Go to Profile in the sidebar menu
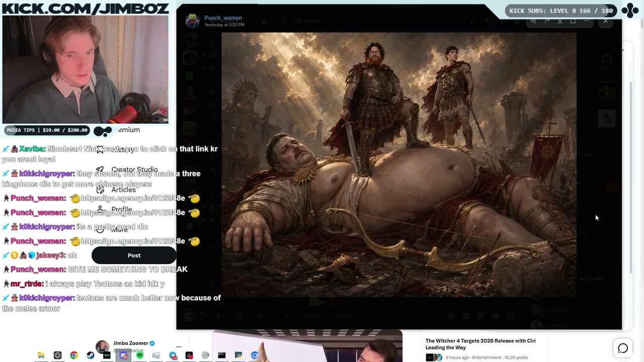This screenshot has height=362, width=644. click(121, 209)
